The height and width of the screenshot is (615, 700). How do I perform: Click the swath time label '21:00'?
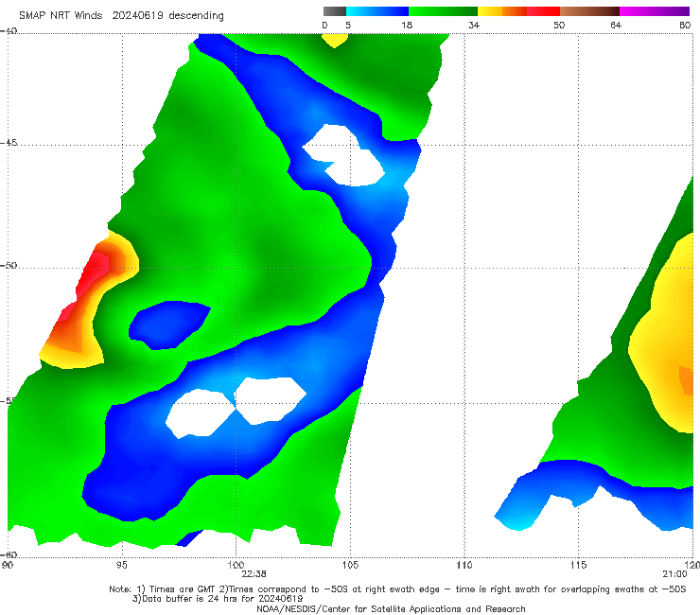[674, 574]
